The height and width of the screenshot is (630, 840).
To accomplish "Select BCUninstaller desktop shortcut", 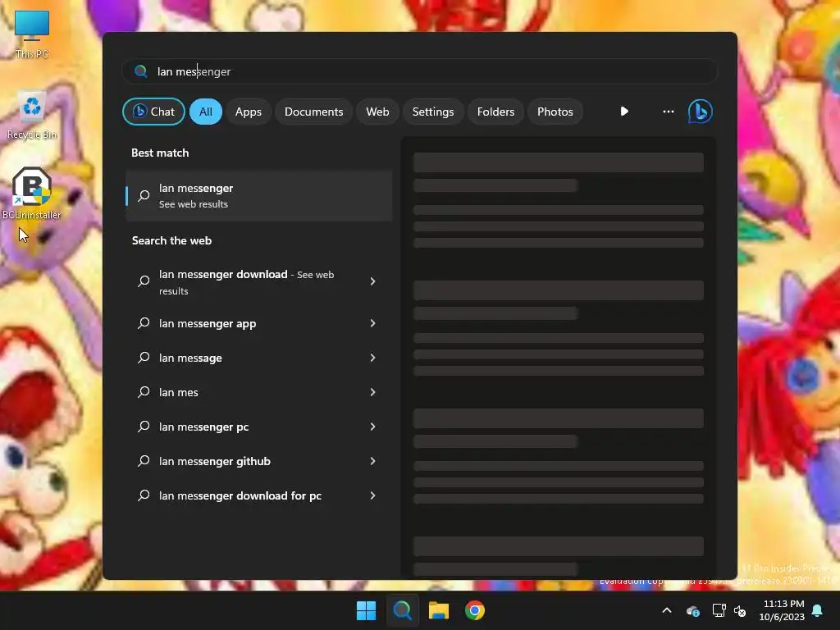I will point(32,194).
